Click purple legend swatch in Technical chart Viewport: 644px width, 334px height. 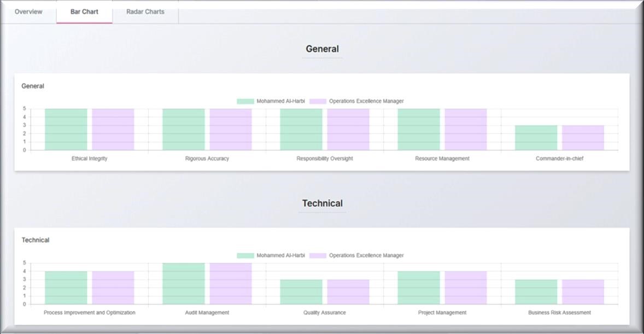(318, 255)
